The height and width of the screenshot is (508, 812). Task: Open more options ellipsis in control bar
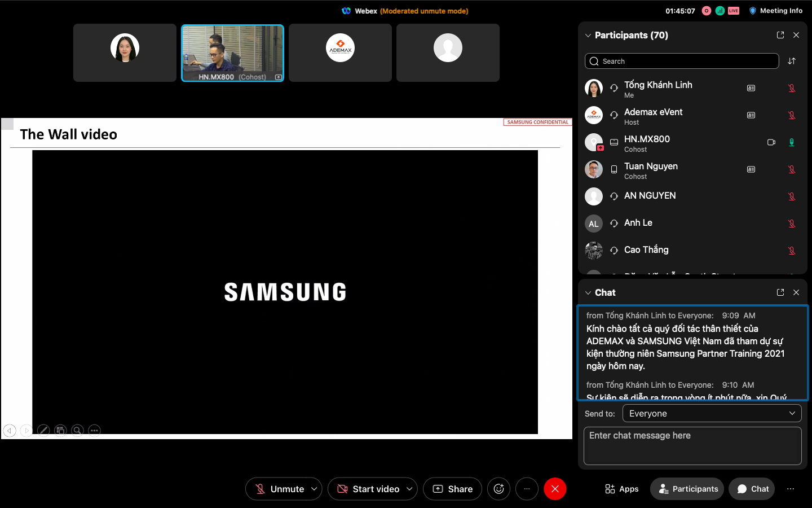coord(527,489)
